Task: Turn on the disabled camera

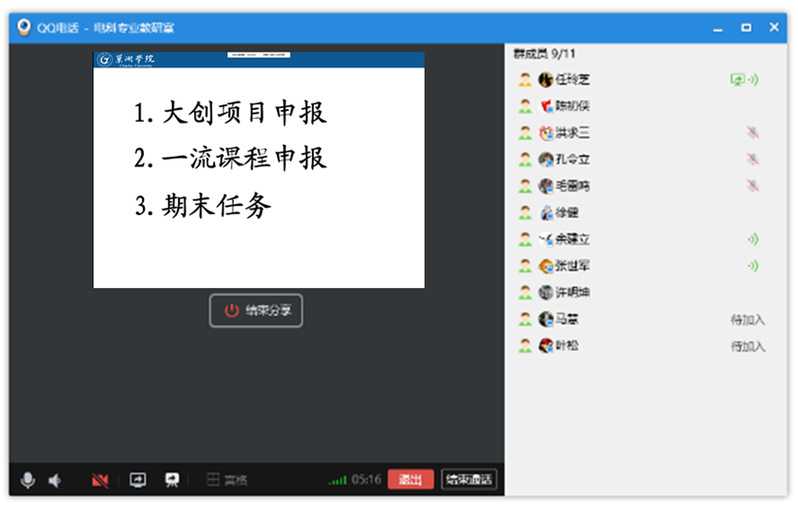Action: tap(100, 480)
